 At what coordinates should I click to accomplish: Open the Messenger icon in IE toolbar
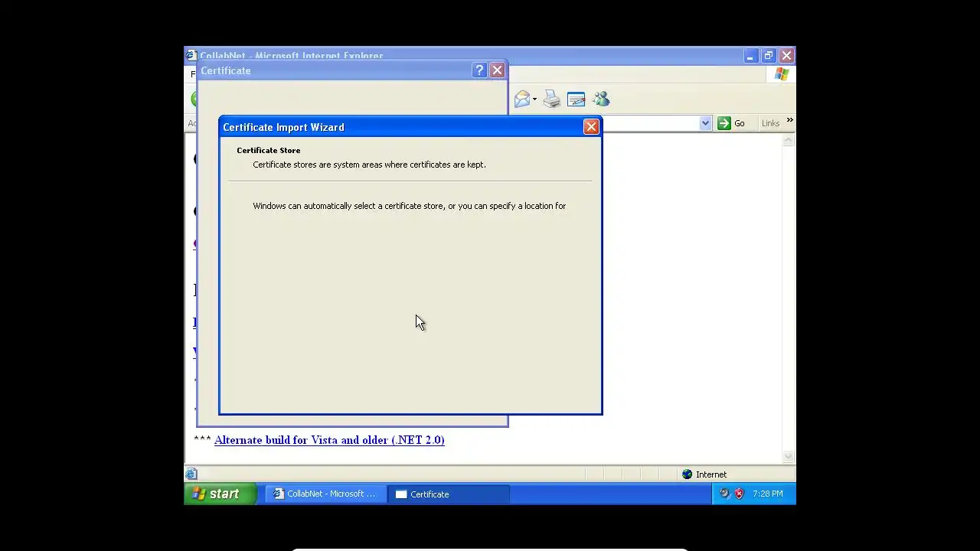(601, 99)
